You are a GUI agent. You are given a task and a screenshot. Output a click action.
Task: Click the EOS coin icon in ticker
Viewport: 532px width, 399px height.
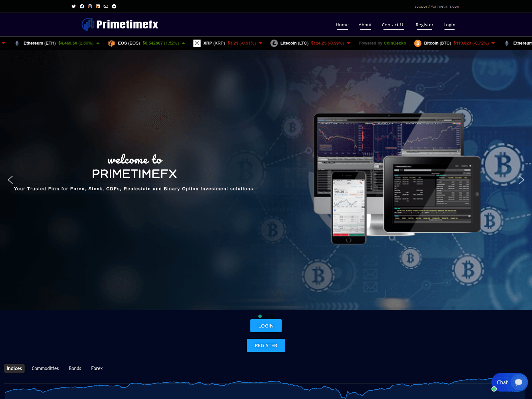click(x=111, y=43)
